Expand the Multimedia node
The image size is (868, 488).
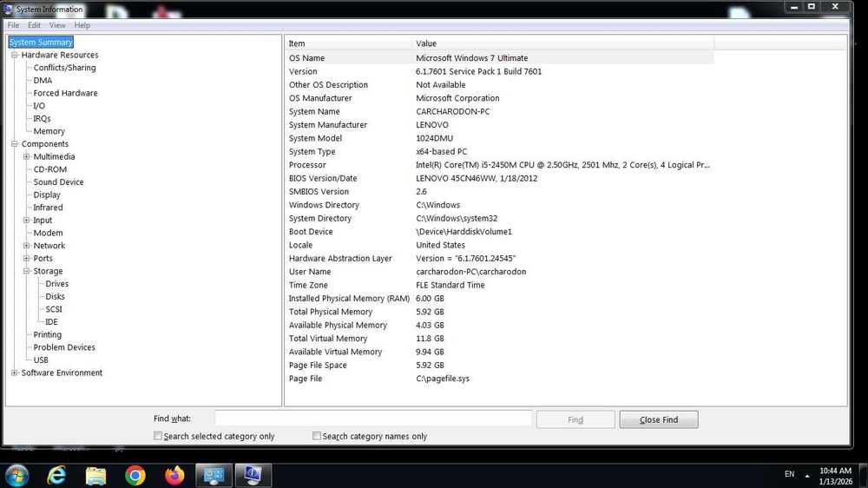(27, 157)
